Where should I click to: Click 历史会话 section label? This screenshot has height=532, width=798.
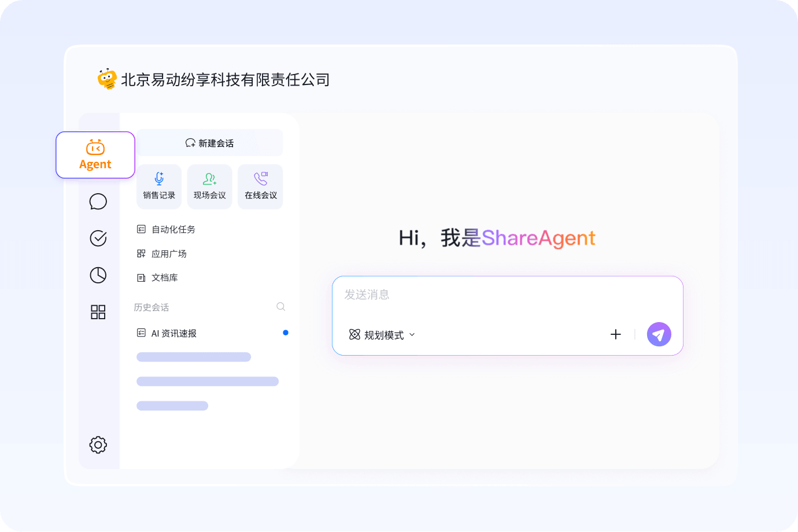pyautogui.click(x=152, y=307)
